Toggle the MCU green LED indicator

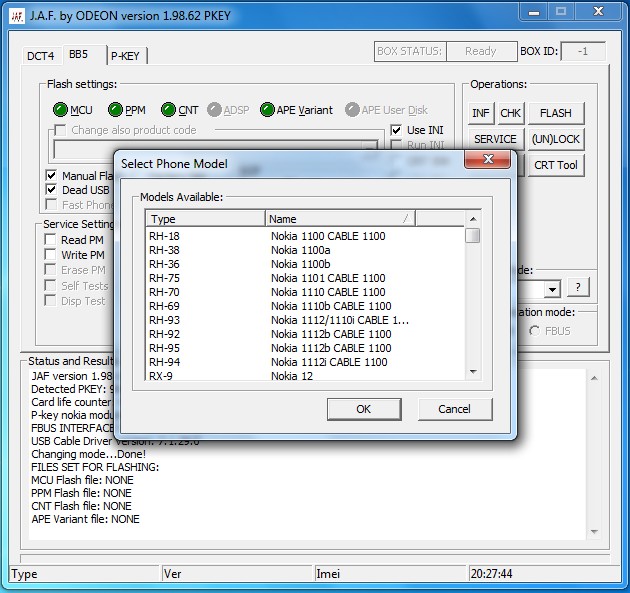(x=60, y=110)
